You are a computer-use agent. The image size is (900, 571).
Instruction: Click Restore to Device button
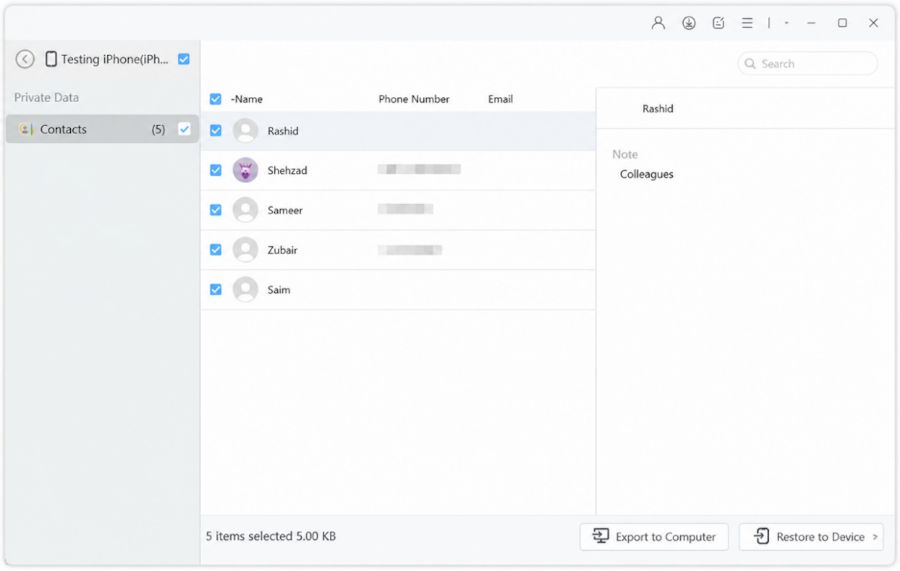pos(809,537)
